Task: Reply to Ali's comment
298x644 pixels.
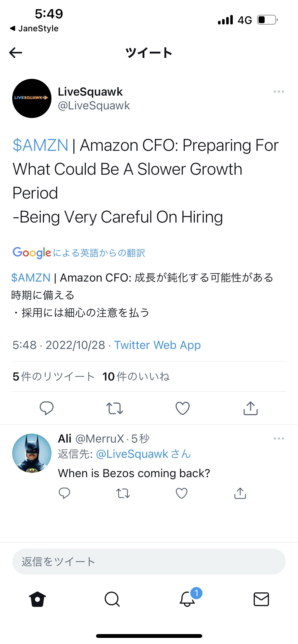Action: point(64,493)
